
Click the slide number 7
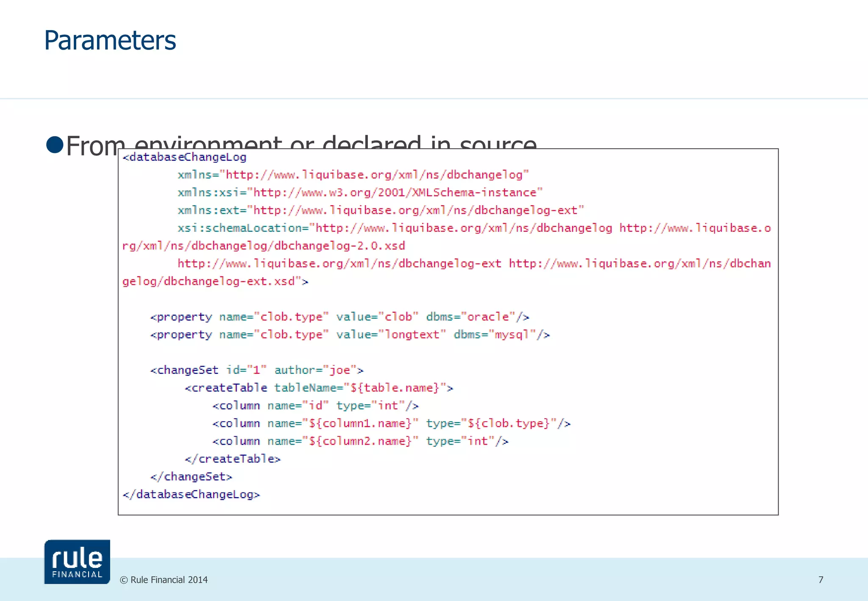(821, 579)
